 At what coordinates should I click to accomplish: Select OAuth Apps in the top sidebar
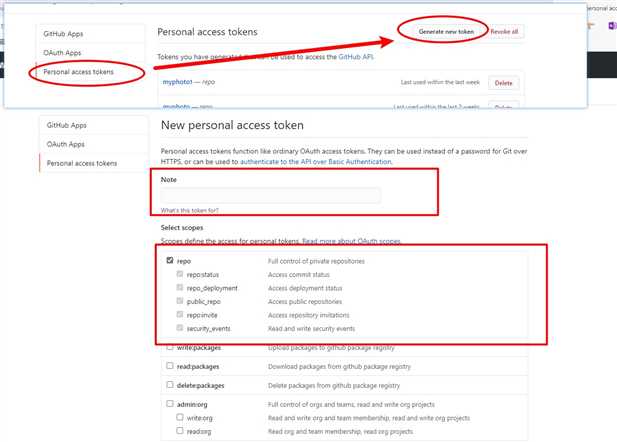[x=62, y=53]
